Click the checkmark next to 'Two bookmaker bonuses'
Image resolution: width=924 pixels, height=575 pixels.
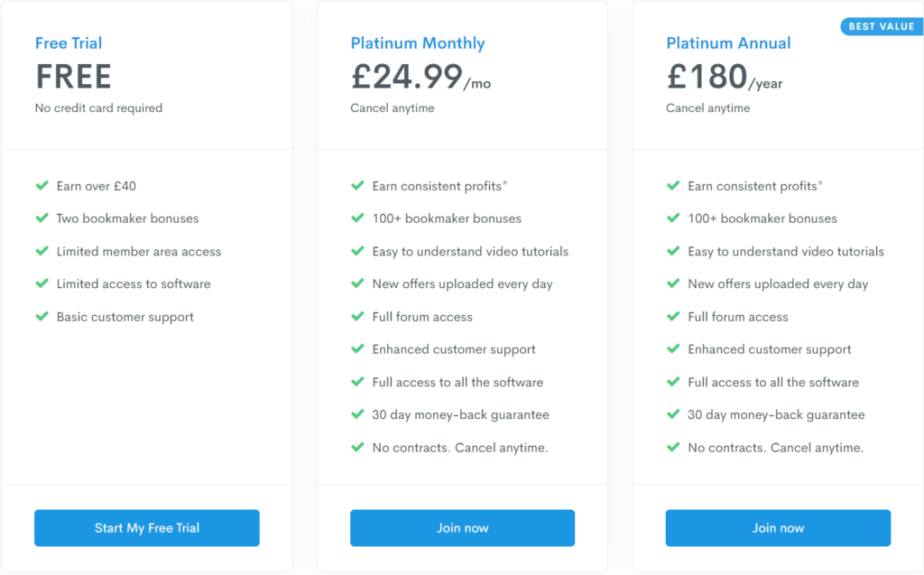tap(42, 218)
